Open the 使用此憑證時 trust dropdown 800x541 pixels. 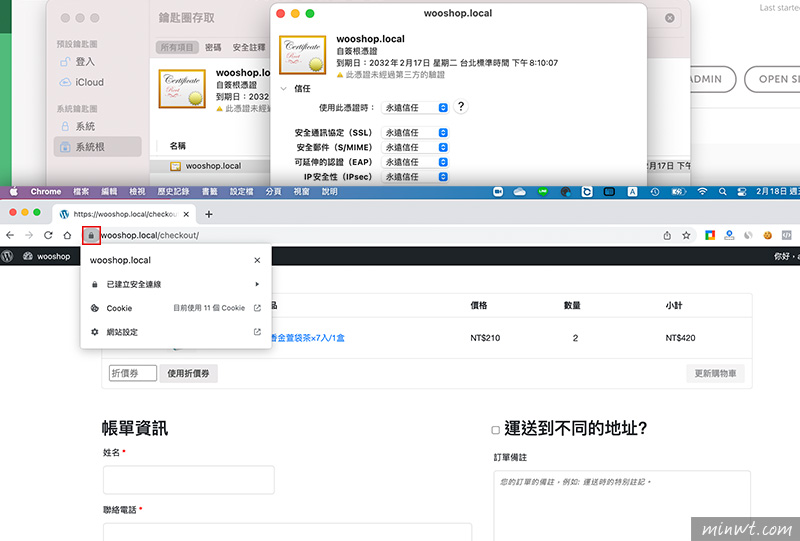pyautogui.click(x=415, y=108)
